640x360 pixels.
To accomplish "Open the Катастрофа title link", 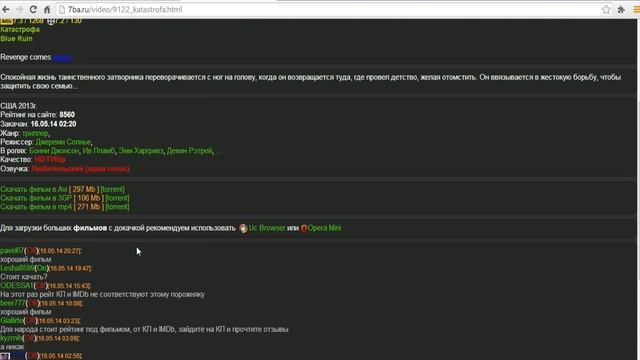I will click(x=20, y=29).
